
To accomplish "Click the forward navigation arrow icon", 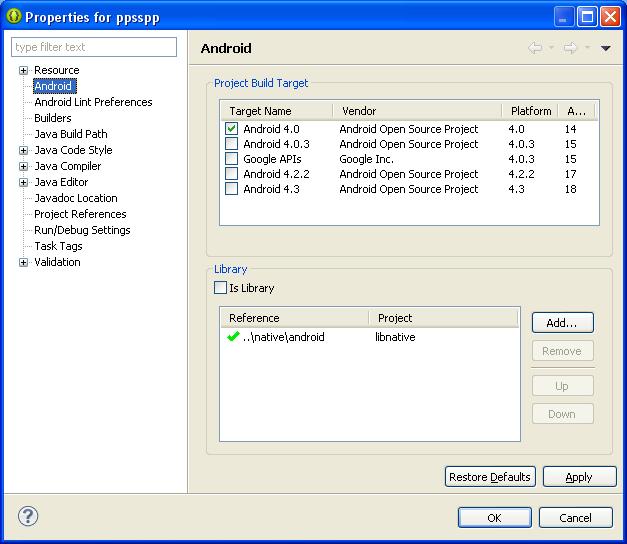I will [570, 48].
